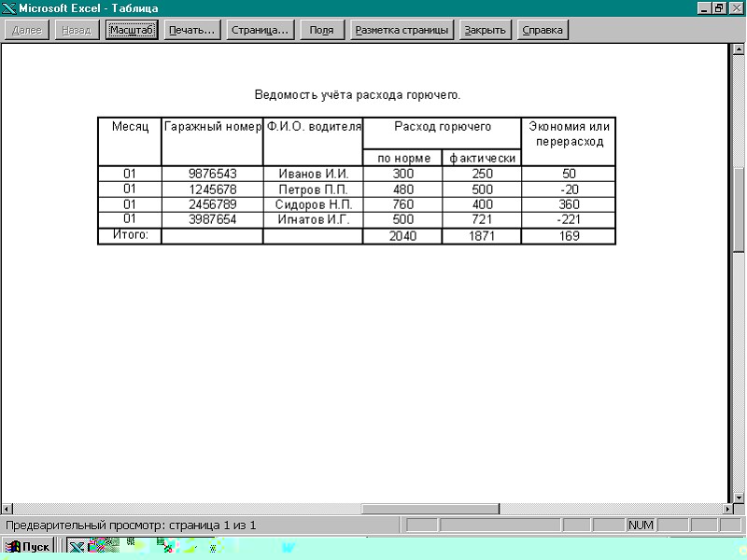Click actual value 400 in Сидоров row
747x560 pixels.
coord(482,204)
